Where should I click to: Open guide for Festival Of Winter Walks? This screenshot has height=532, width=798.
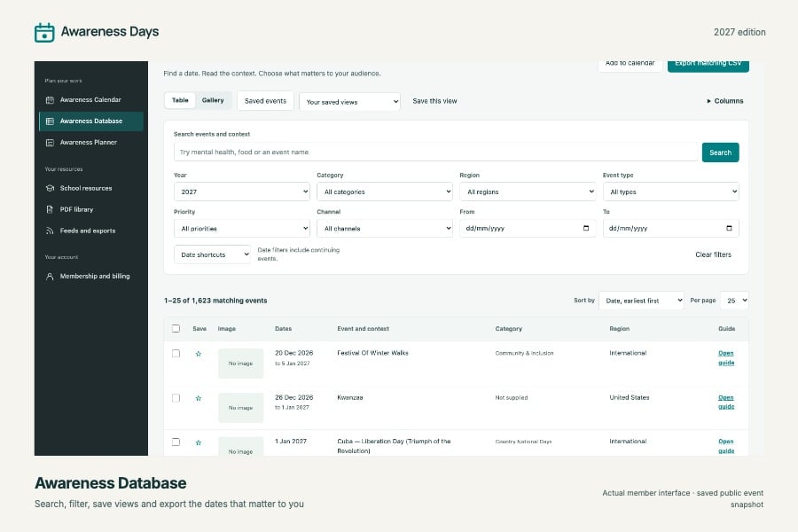[x=726, y=358]
